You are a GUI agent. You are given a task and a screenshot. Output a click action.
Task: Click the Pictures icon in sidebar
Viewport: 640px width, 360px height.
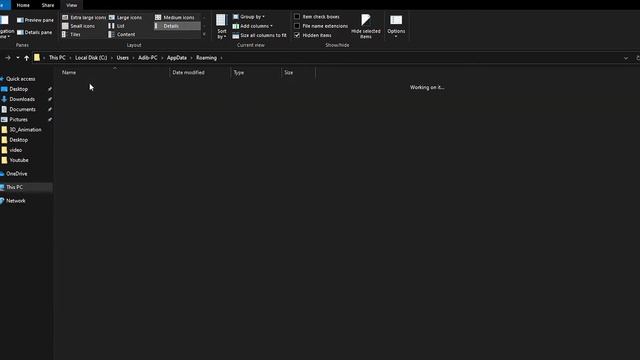click(4, 120)
